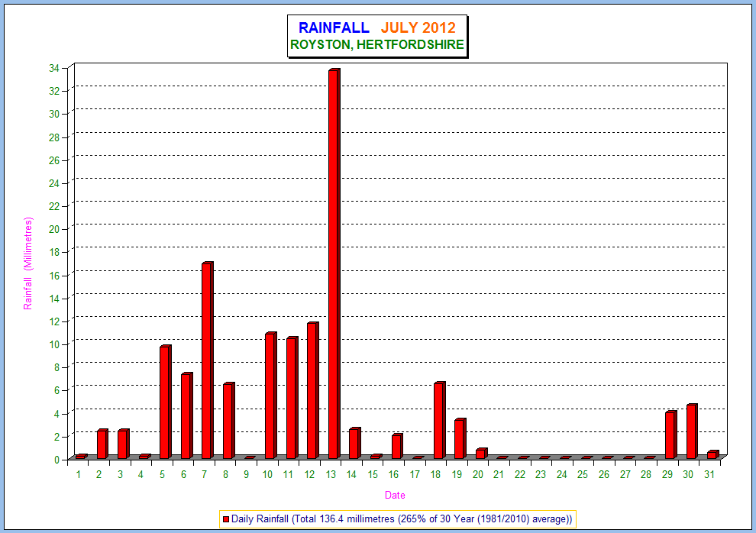Click the bar for date 3
Screen dimensions: 756x533
[124, 444]
